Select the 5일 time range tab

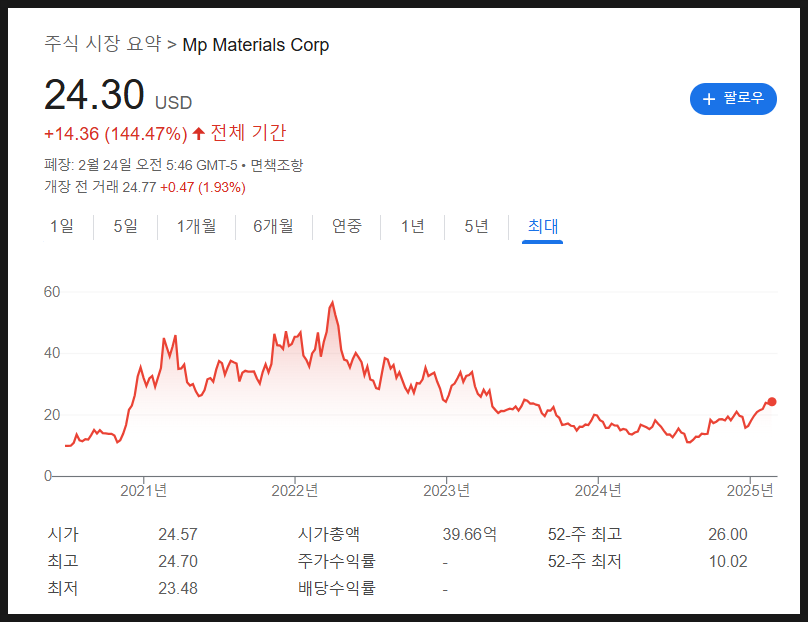click(x=125, y=226)
